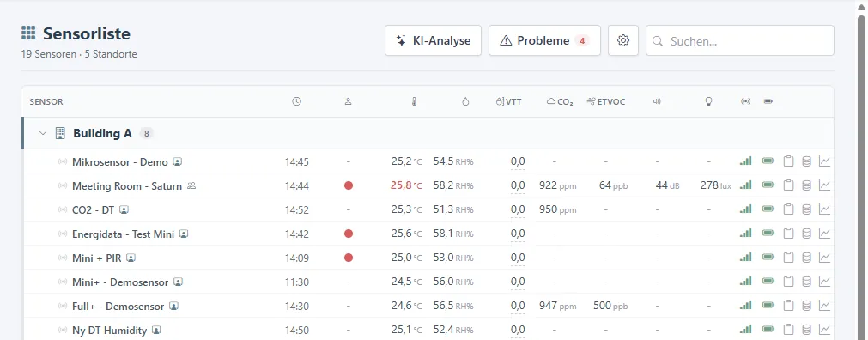Sort by the ETVOC column header

click(x=606, y=102)
